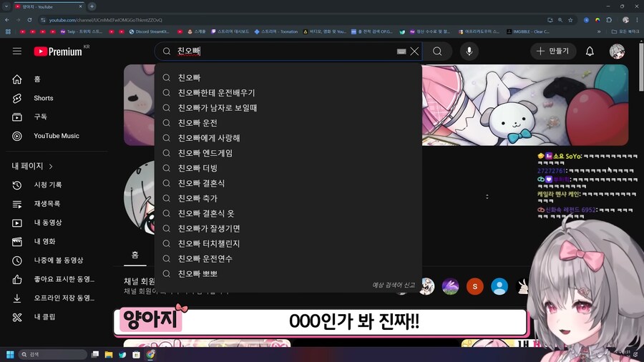
Task: Clear the search box text
Action: (414, 52)
